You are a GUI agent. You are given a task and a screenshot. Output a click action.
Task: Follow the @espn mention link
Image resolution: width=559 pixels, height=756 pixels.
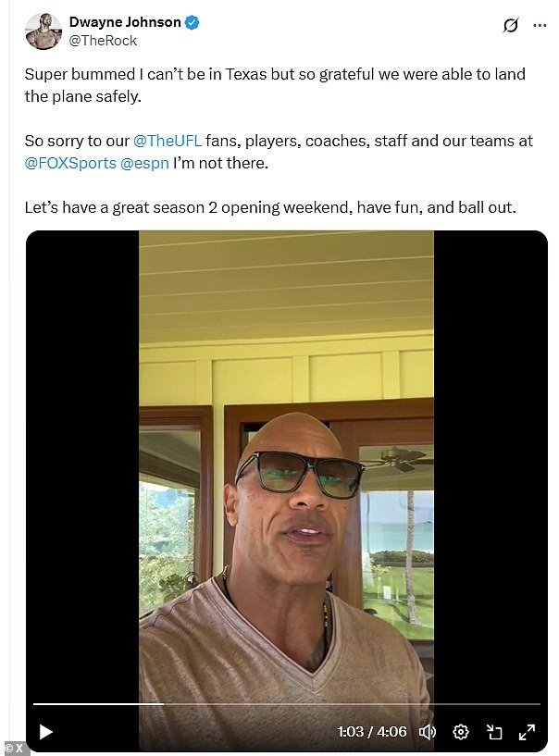point(145,164)
